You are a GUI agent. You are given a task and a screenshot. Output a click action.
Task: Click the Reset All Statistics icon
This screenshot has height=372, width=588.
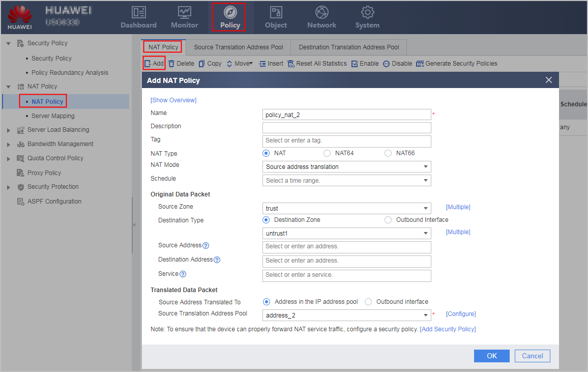coord(291,64)
